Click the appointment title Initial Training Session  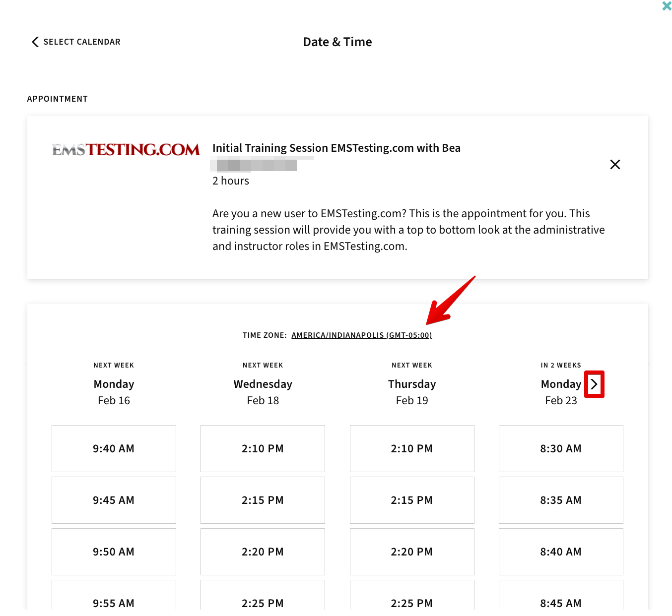[x=336, y=148]
